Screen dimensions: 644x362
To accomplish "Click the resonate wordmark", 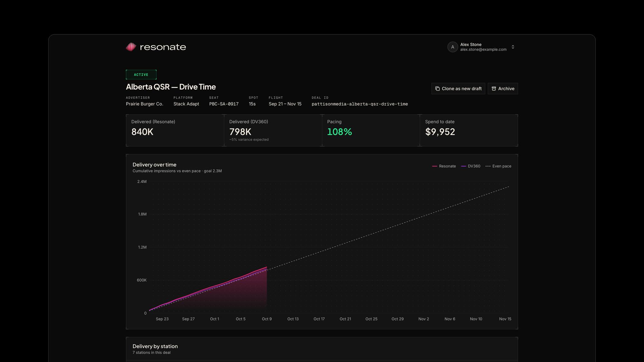I will point(163,47).
